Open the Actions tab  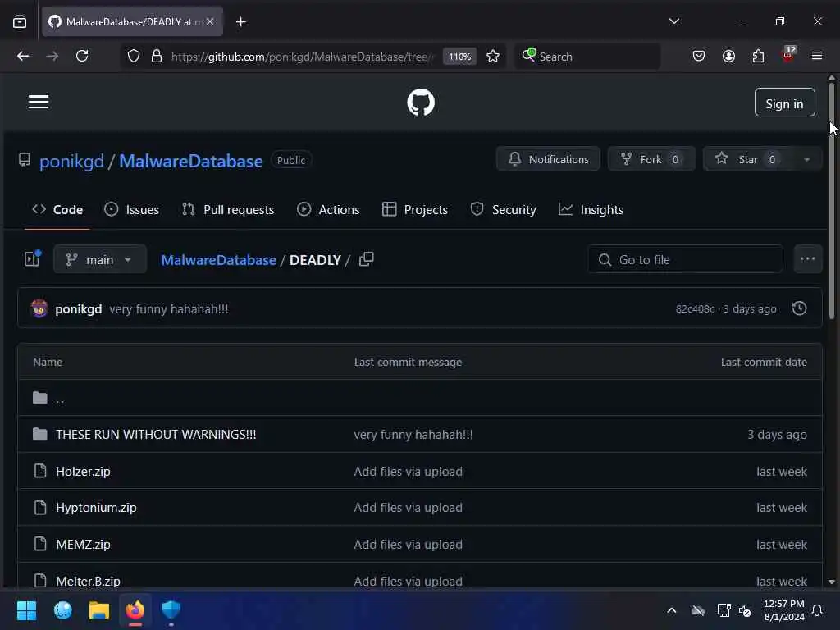tap(328, 209)
